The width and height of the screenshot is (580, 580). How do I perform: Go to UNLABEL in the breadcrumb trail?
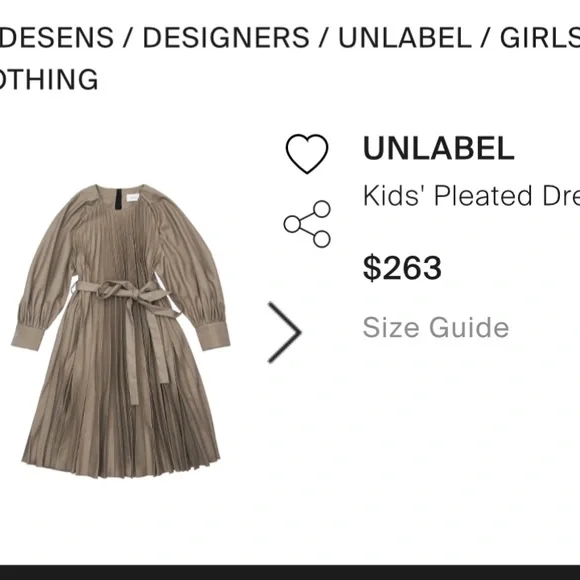(x=405, y=37)
